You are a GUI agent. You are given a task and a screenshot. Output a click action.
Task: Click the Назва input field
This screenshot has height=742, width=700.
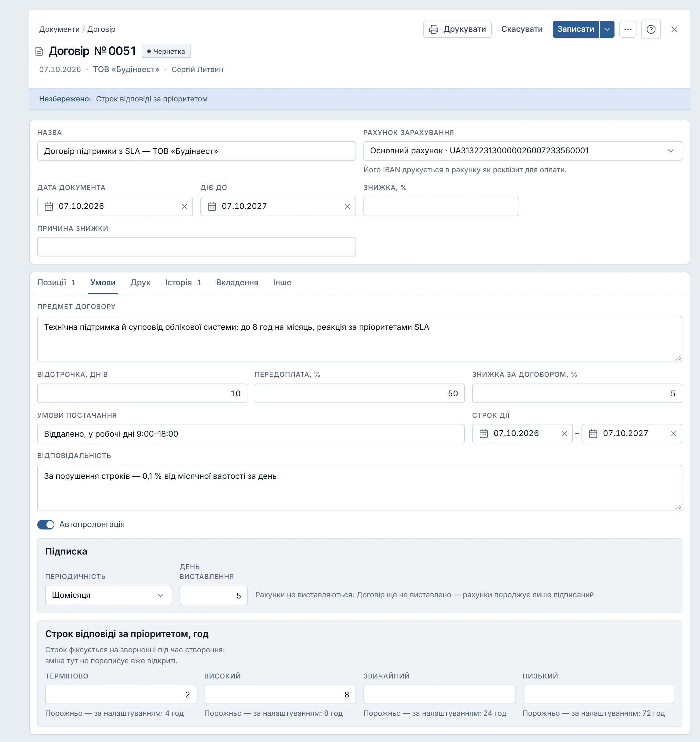(196, 151)
